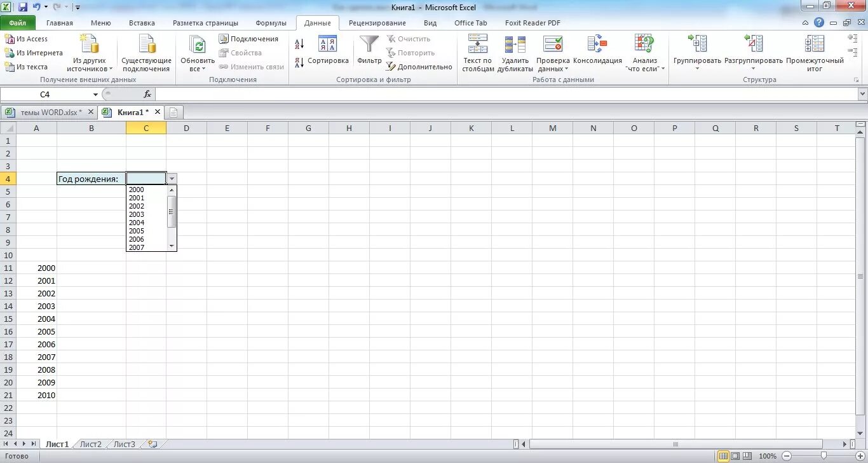868x463 pixels.
Task: Switch to темы WORD.xlsx document tab
Action: [x=51, y=113]
